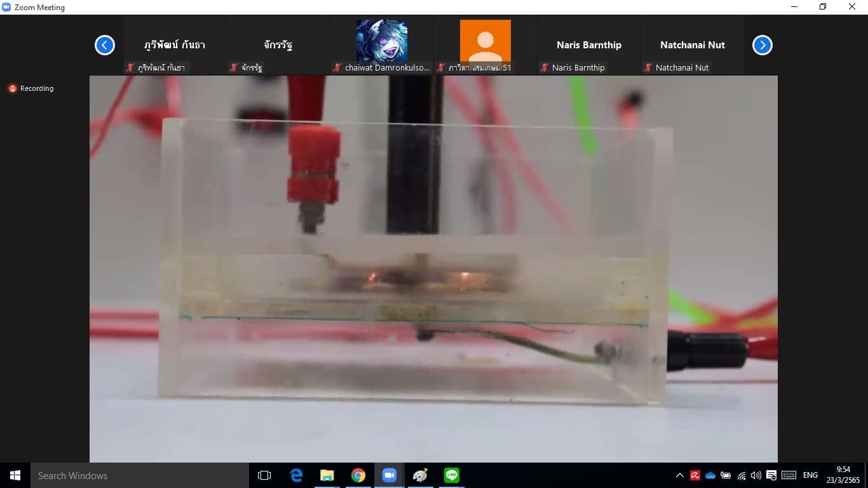Click muted mic icon of Natchanai Nut
The image size is (868, 488).
coord(648,67)
